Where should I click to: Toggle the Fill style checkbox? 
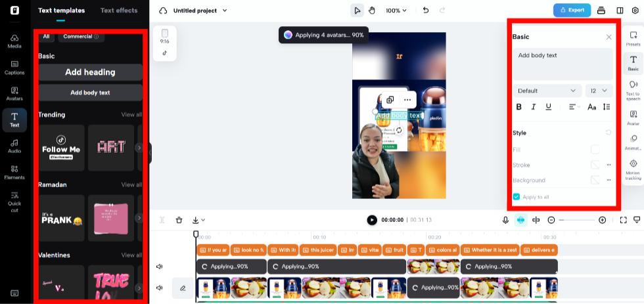click(595, 150)
